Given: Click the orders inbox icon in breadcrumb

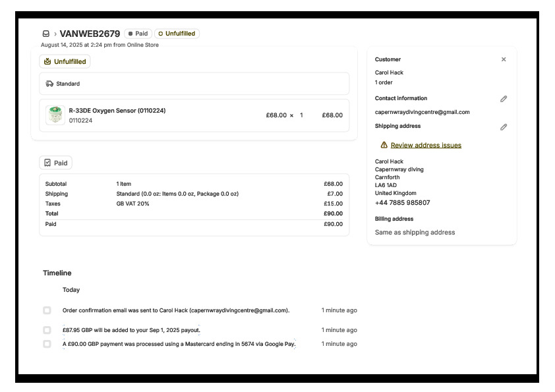Looking at the screenshot, I should coord(46,34).
